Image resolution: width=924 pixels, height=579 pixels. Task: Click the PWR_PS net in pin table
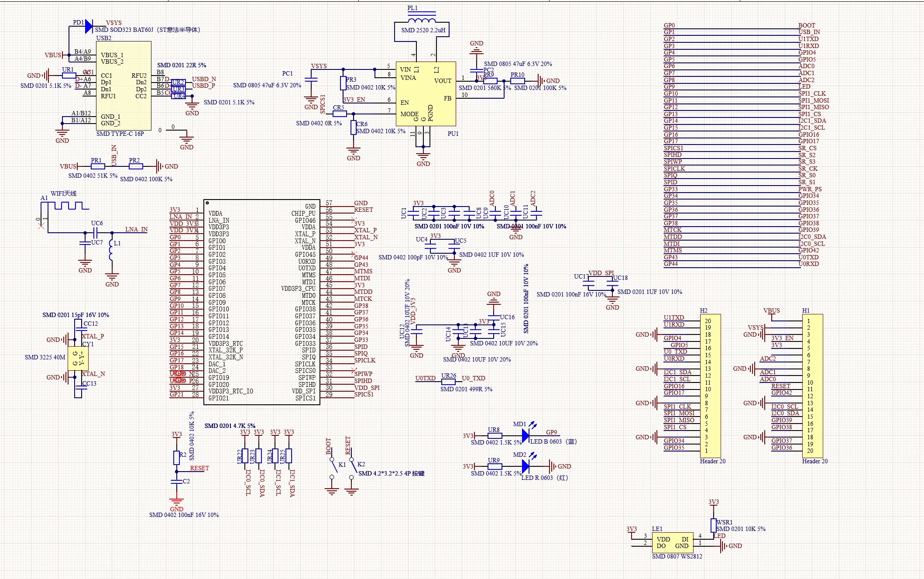[810, 189]
